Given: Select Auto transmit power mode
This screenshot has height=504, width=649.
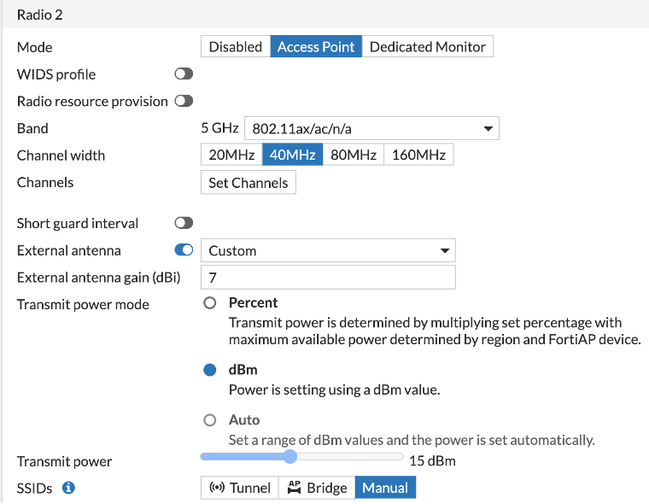Looking at the screenshot, I should tap(210, 420).
